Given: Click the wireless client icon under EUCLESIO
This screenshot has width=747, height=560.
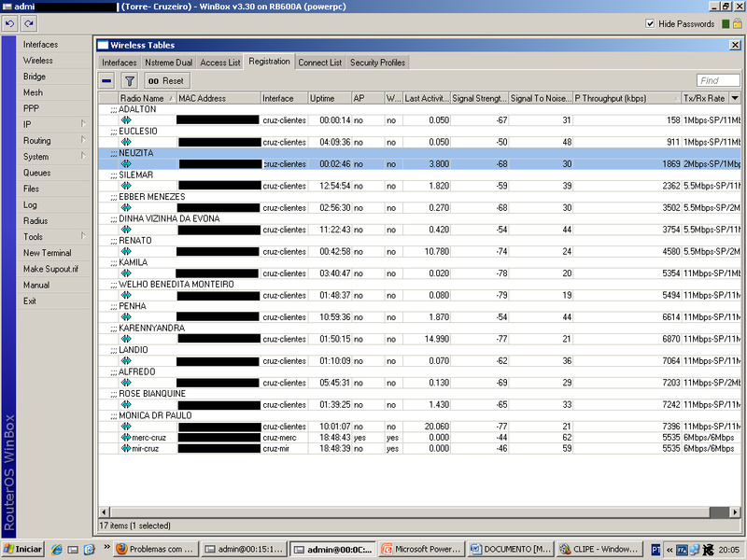Looking at the screenshot, I should (x=126, y=142).
